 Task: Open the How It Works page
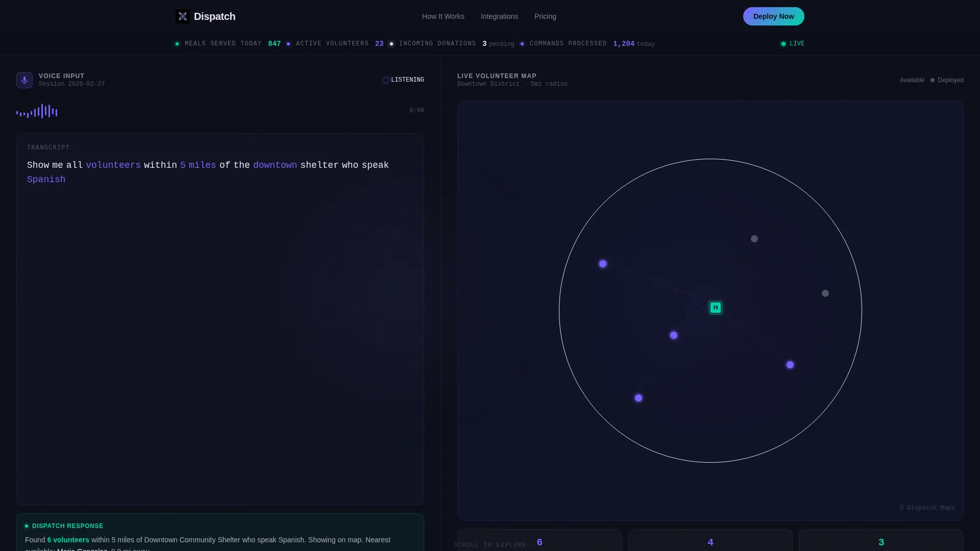point(443,16)
